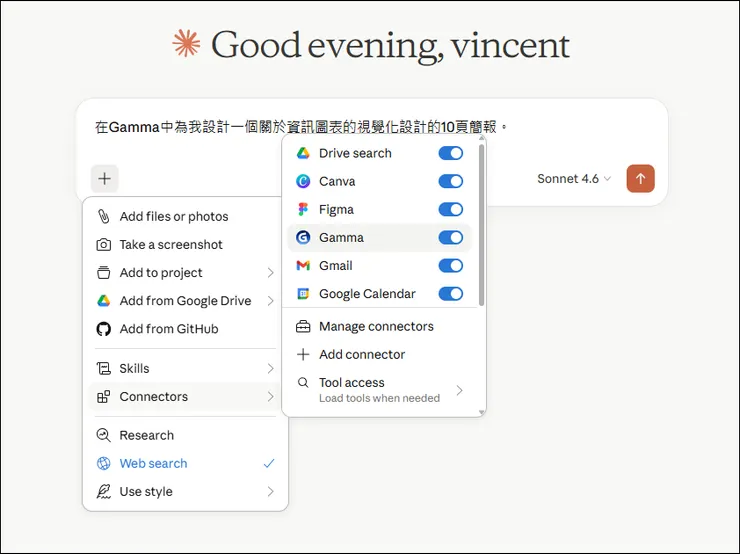740x554 pixels.
Task: Expand the Connectors submenu chevron
Action: [x=270, y=396]
